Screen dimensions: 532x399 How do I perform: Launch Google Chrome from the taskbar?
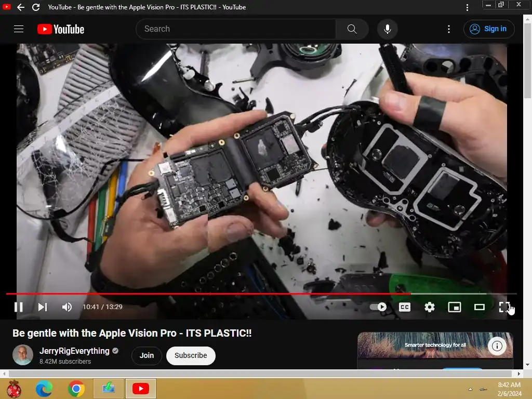[76, 389]
